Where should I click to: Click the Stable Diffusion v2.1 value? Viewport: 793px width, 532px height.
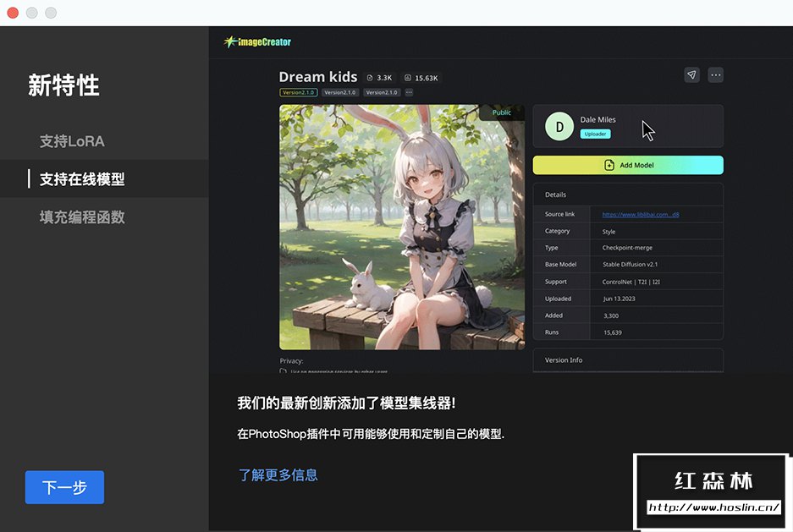tap(631, 264)
